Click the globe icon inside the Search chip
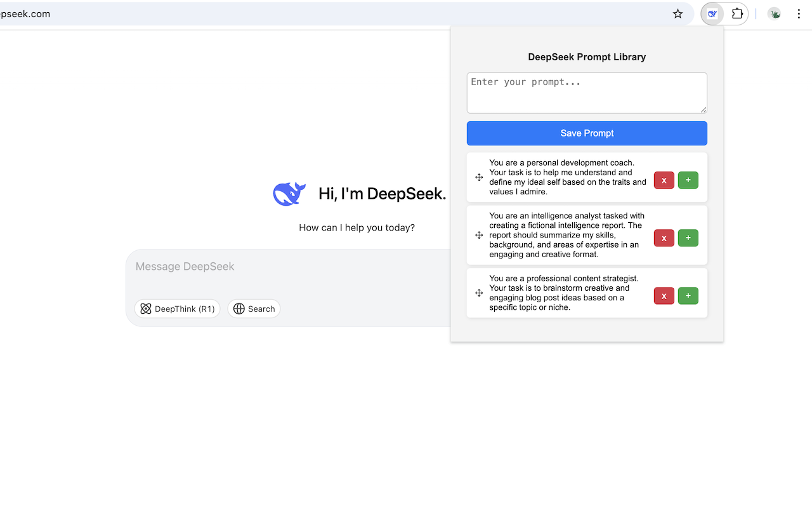Image resolution: width=812 pixels, height=508 pixels. (x=239, y=309)
